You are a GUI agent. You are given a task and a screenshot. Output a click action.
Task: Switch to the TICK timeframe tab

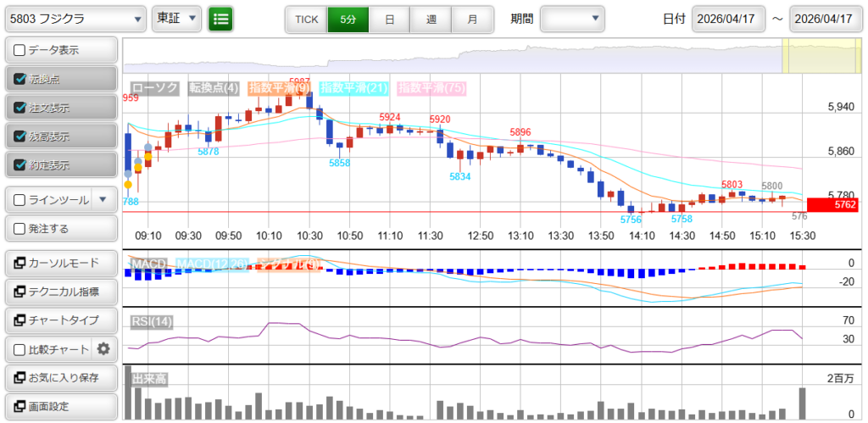tap(306, 18)
